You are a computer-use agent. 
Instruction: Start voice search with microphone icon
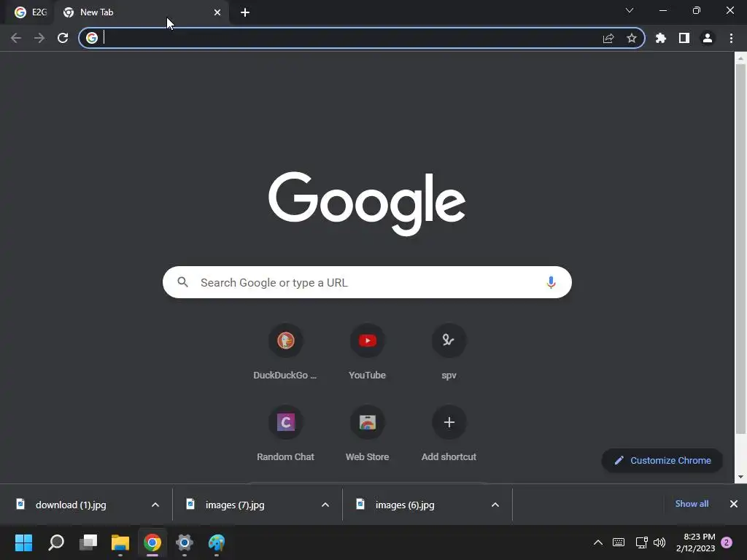(551, 282)
